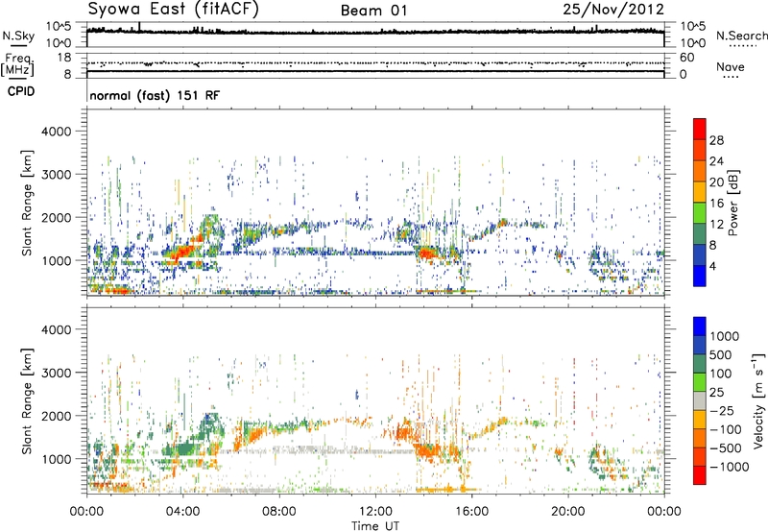Click the '04:00' time axis tick label
The image size is (768, 532).
[x=182, y=512]
